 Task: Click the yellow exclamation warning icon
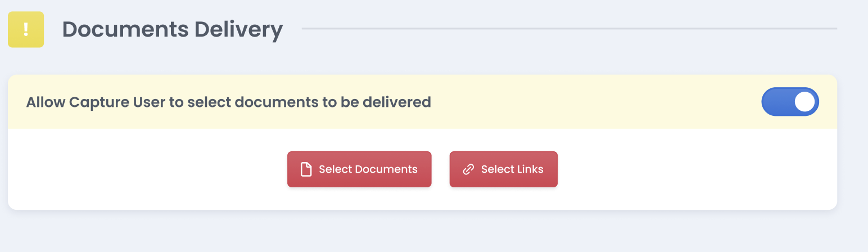coord(26,29)
